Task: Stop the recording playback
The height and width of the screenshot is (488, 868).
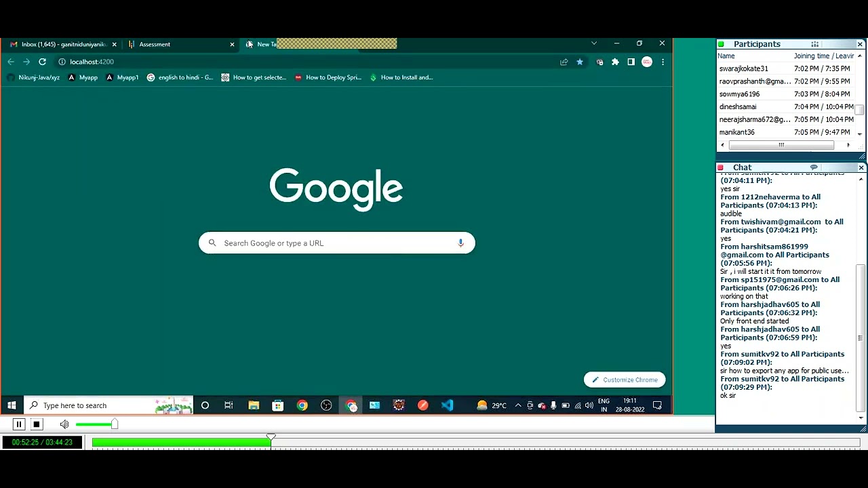Action: [x=37, y=424]
